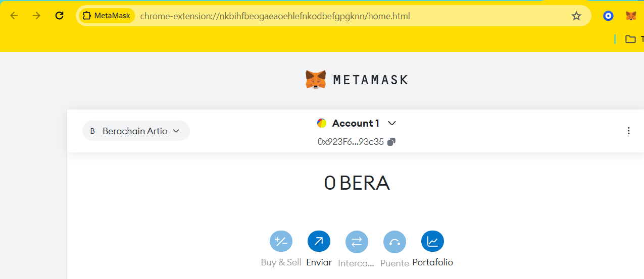
Task: Open the MetaMask fox extension icon
Action: tap(631, 16)
